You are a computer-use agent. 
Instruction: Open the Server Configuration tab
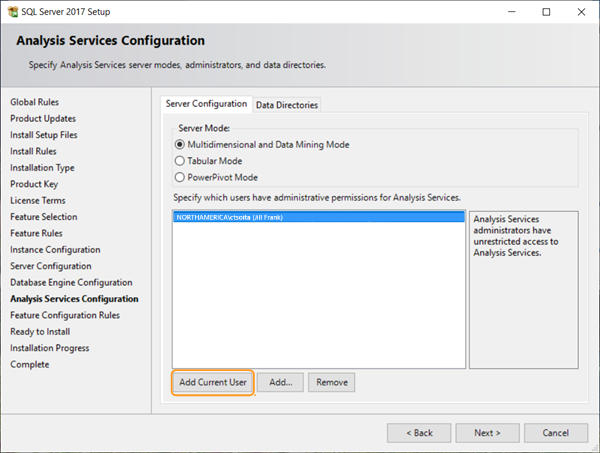[206, 104]
